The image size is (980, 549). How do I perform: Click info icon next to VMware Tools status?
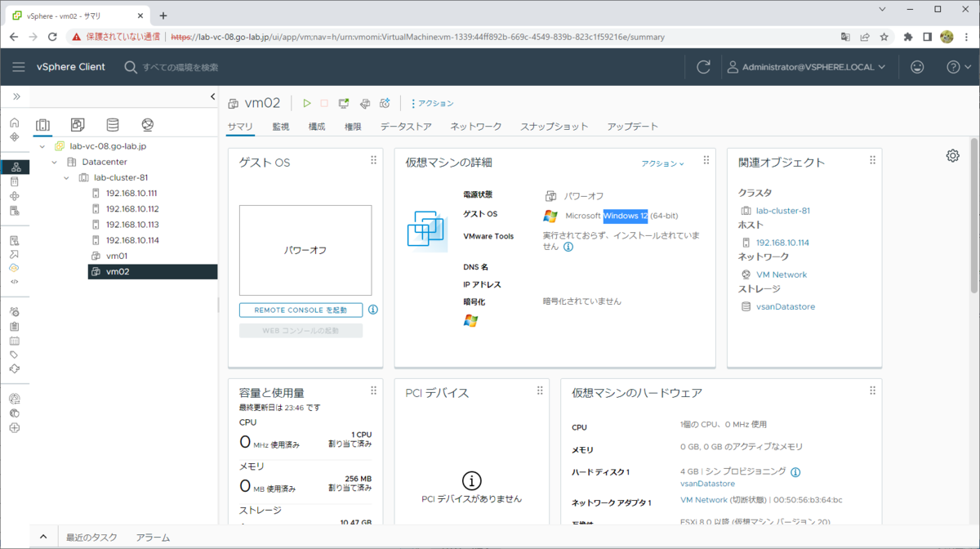click(568, 247)
